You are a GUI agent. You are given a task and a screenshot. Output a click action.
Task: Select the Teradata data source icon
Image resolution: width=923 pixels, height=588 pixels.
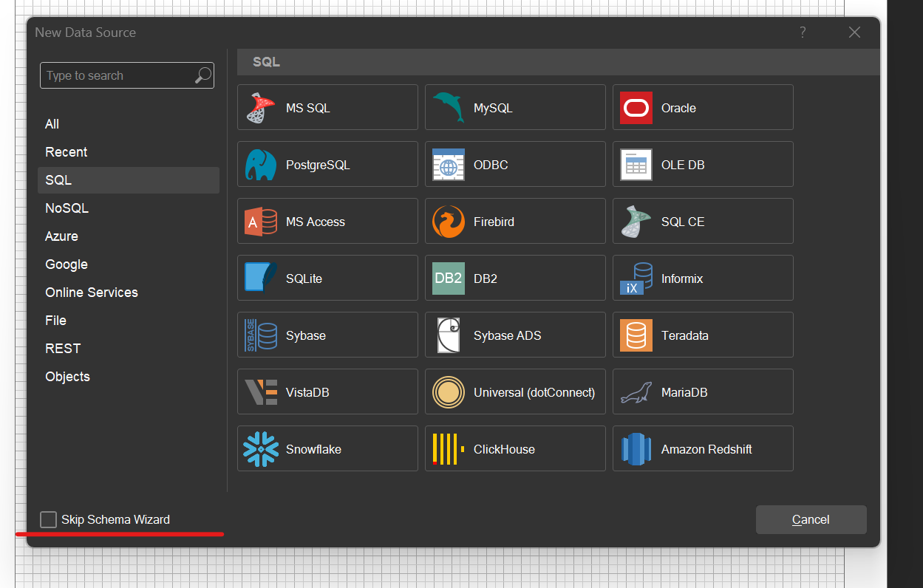point(635,334)
